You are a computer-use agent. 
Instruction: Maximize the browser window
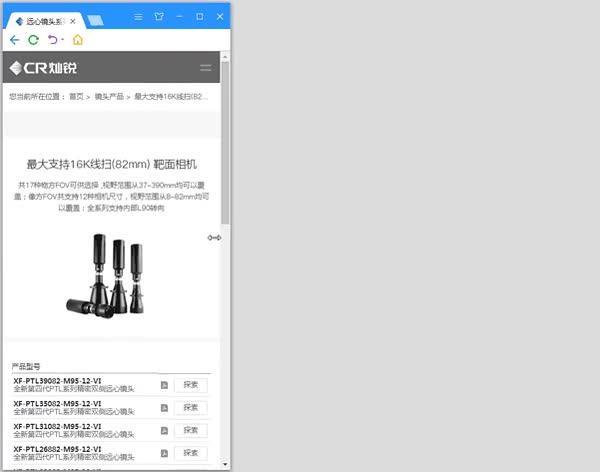point(200,16)
